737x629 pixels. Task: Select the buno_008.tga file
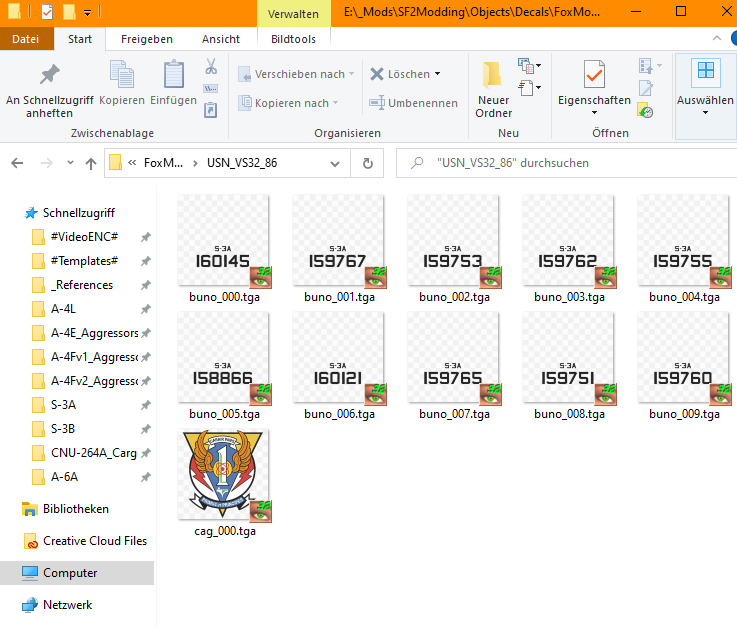coord(569,367)
